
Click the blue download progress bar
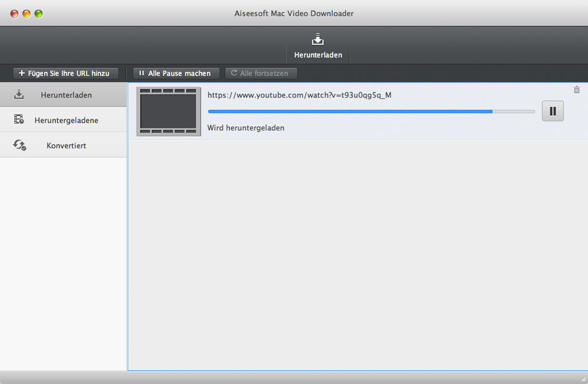point(371,111)
